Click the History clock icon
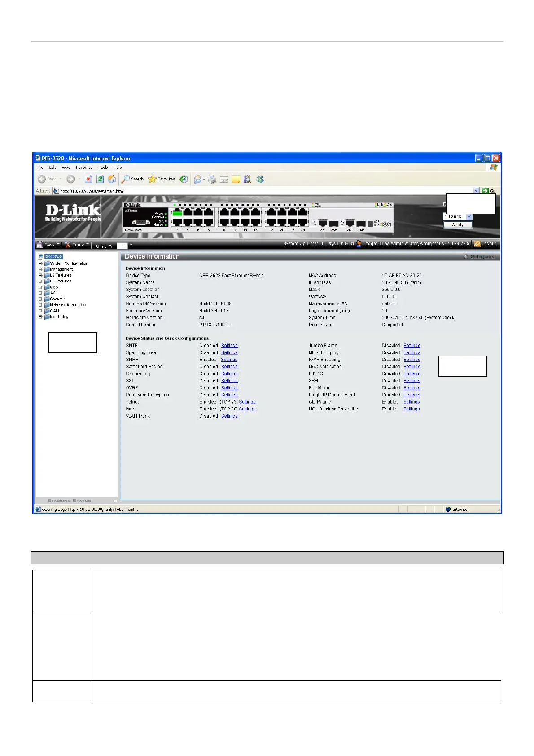The height and width of the screenshot is (756, 534). coord(184,179)
